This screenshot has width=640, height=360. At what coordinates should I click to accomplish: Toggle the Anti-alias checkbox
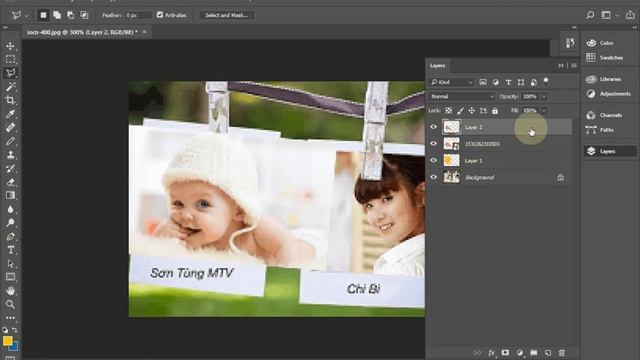point(160,15)
